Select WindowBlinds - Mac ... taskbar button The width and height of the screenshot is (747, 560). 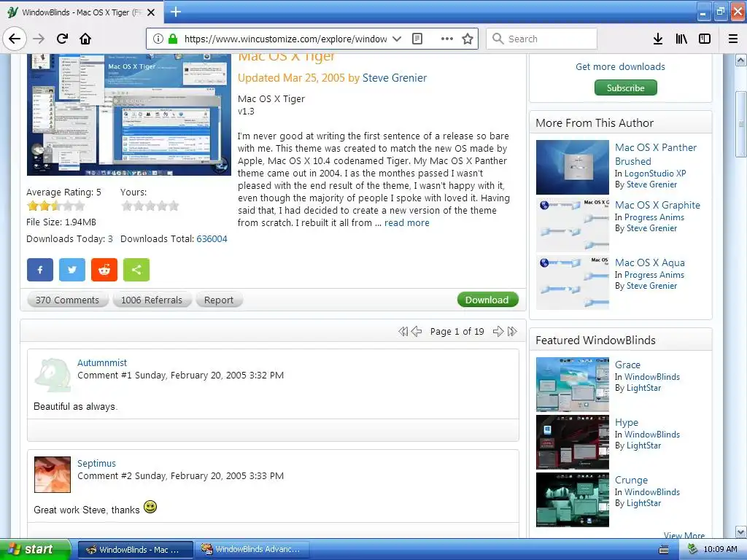point(135,550)
